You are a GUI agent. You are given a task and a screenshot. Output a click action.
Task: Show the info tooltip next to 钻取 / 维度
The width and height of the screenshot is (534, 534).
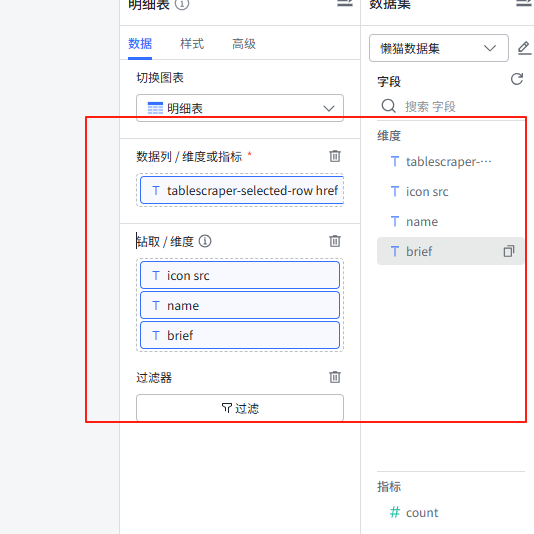click(x=205, y=241)
